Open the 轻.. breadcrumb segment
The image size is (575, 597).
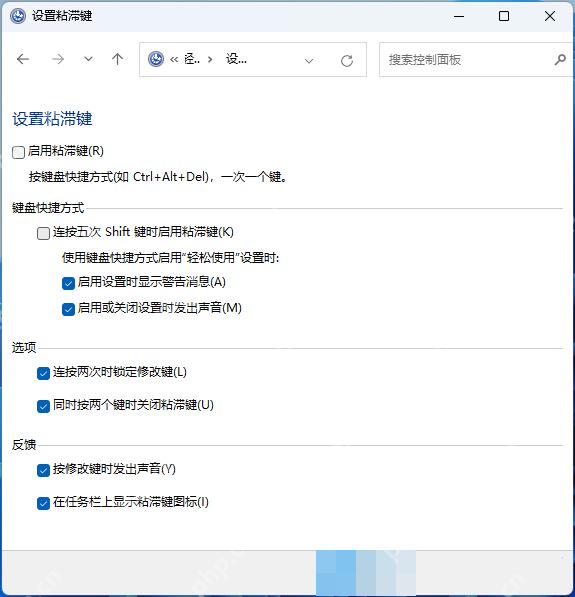point(192,59)
